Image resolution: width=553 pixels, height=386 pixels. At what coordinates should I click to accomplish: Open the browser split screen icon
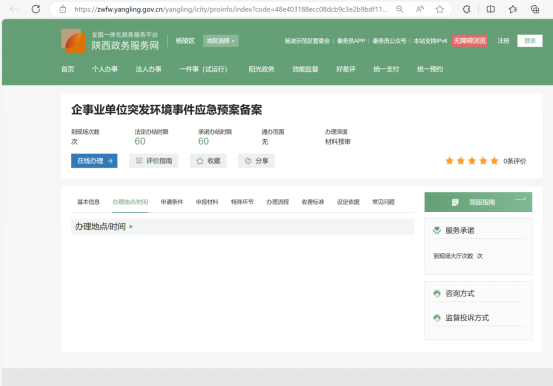(491, 9)
